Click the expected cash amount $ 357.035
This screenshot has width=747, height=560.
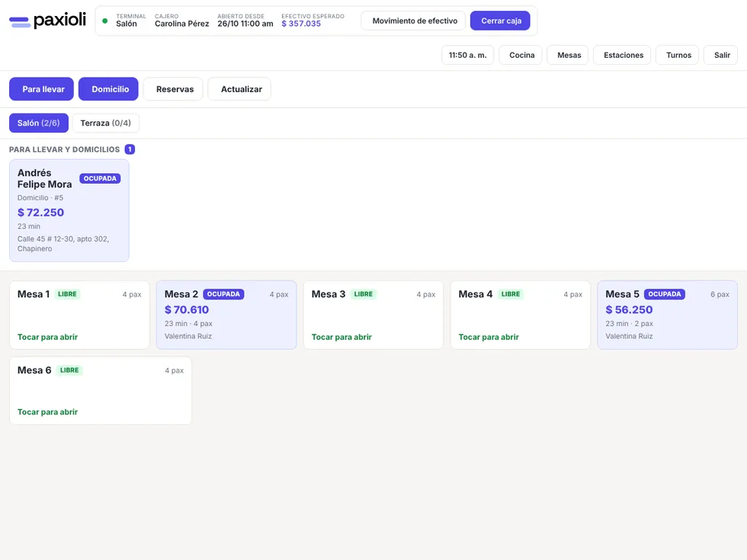point(301,24)
